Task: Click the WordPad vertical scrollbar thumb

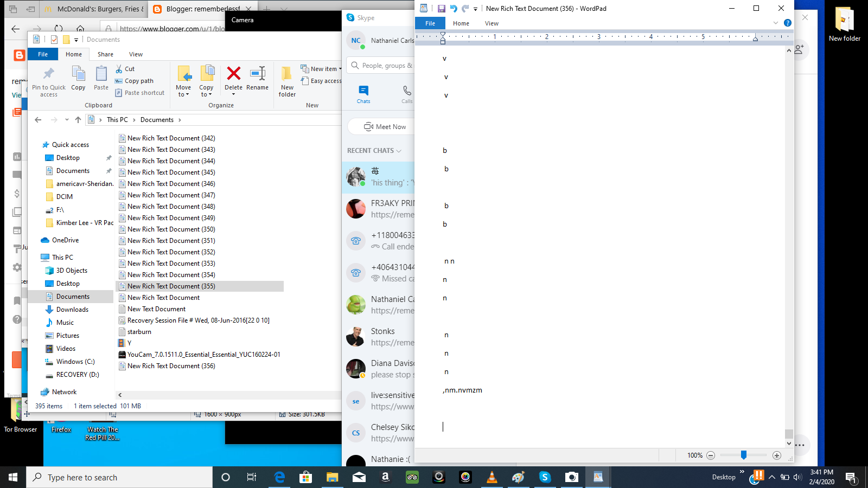Action: click(789, 434)
